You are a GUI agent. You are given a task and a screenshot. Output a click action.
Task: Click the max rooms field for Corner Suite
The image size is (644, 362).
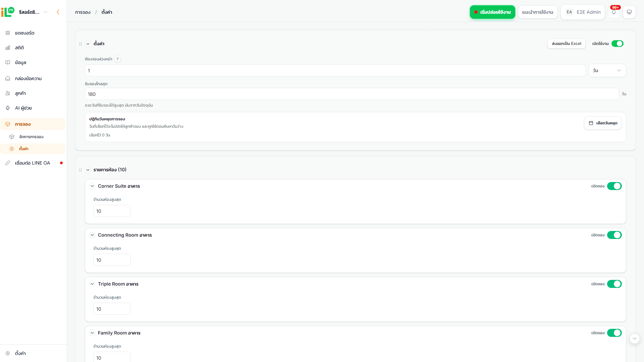pos(112,211)
